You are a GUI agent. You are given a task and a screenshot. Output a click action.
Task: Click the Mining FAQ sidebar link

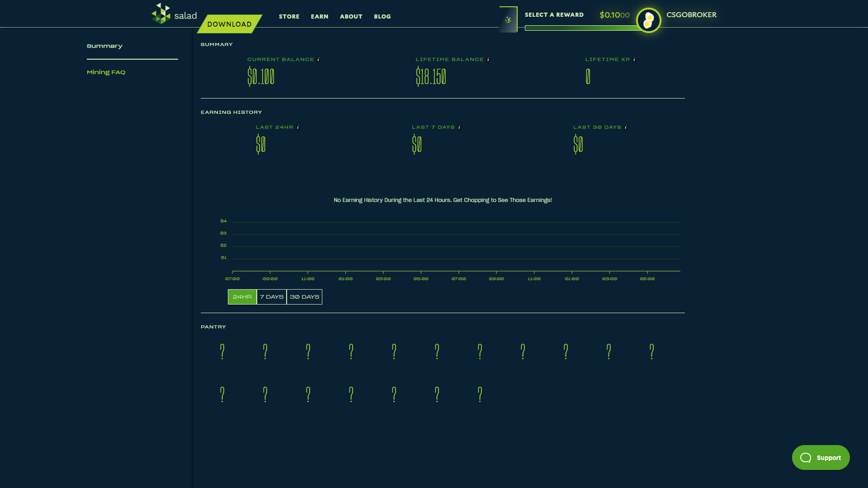coord(106,71)
